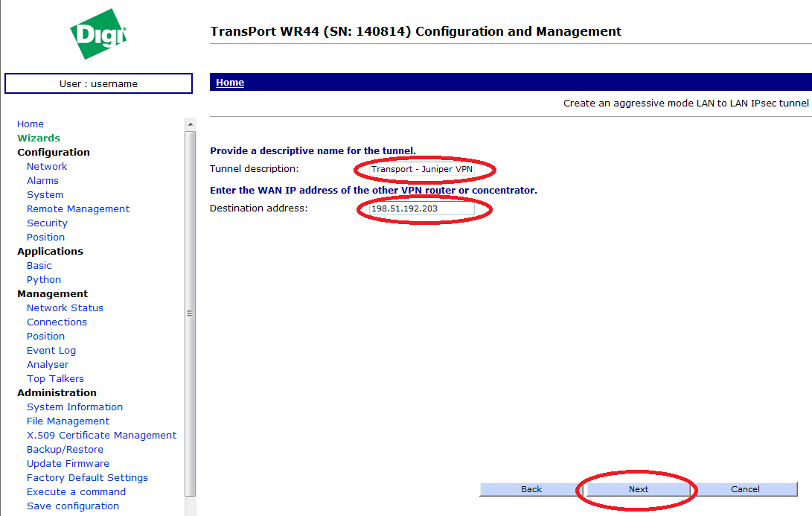Click Save configuration link
This screenshot has height=516, width=812.
pyautogui.click(x=73, y=506)
